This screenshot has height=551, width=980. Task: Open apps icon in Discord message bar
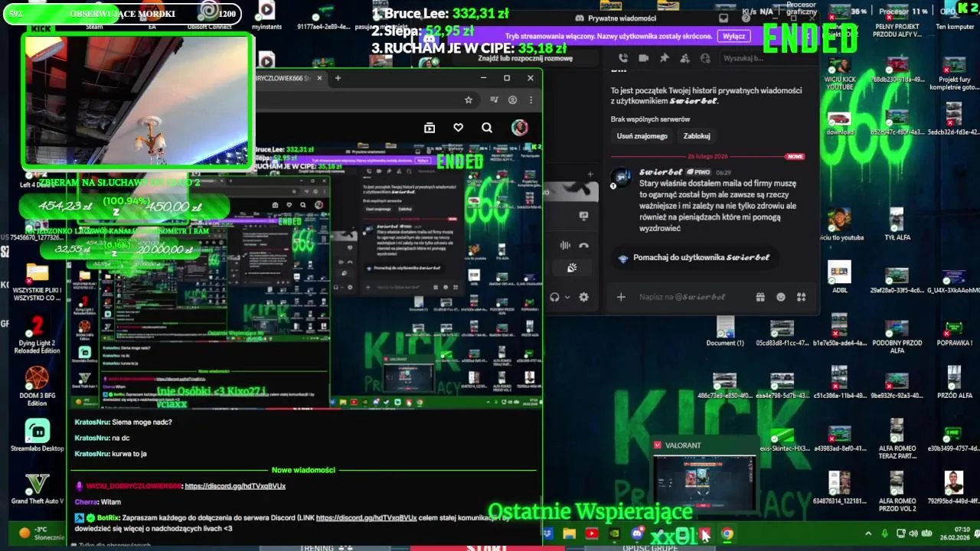click(802, 297)
